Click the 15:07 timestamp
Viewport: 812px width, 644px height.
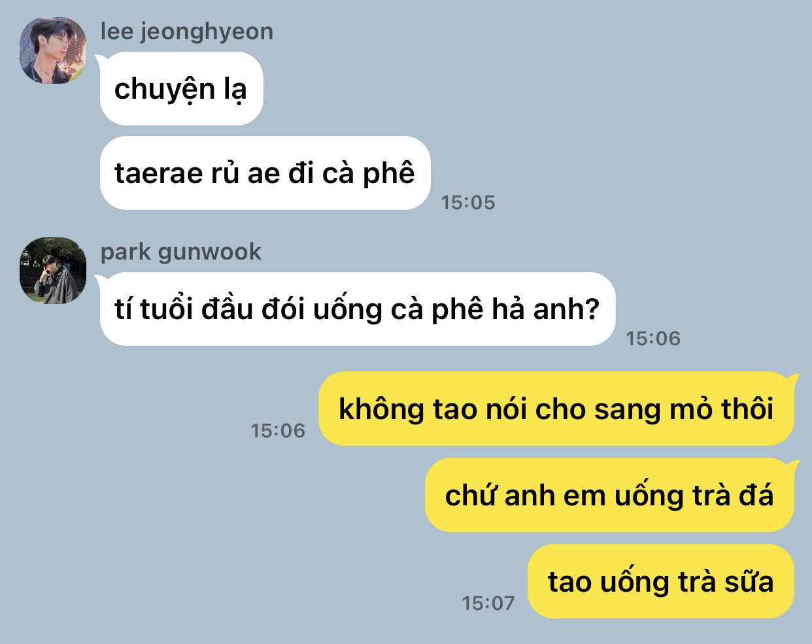pos(488,603)
